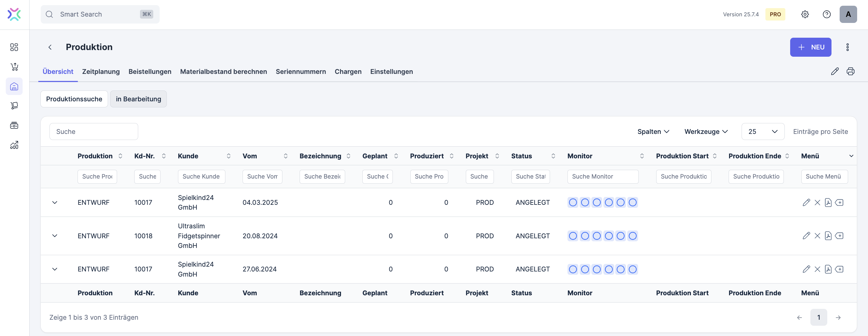Viewport: 868px width, 336px height.
Task: Click the printer icon near the tabs
Action: coord(851,71)
